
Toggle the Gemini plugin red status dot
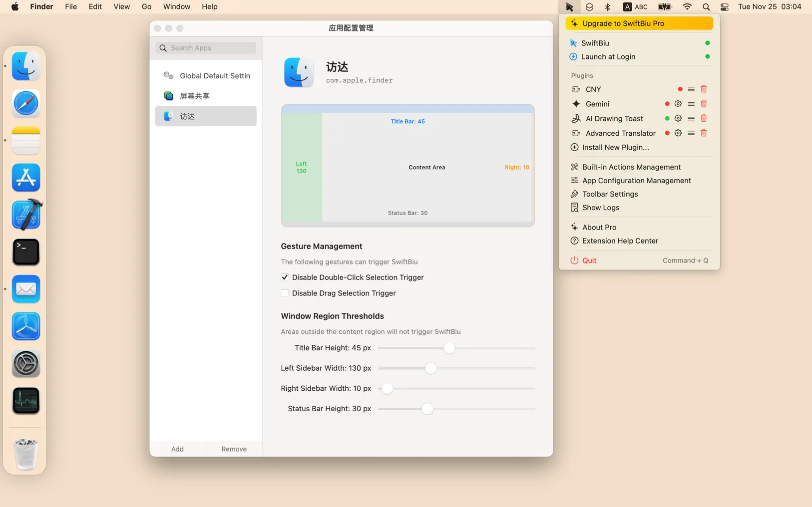point(667,104)
